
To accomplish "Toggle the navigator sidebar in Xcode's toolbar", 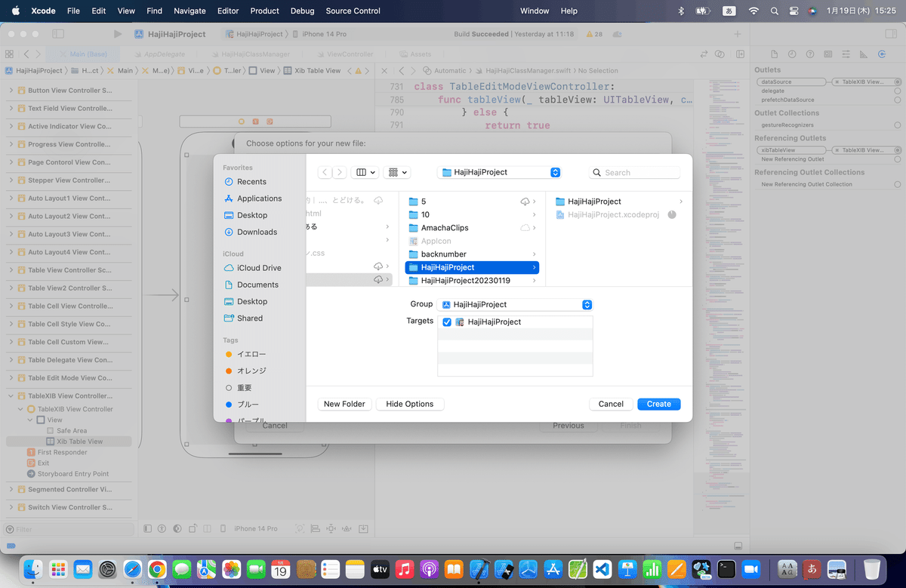I will [x=58, y=34].
